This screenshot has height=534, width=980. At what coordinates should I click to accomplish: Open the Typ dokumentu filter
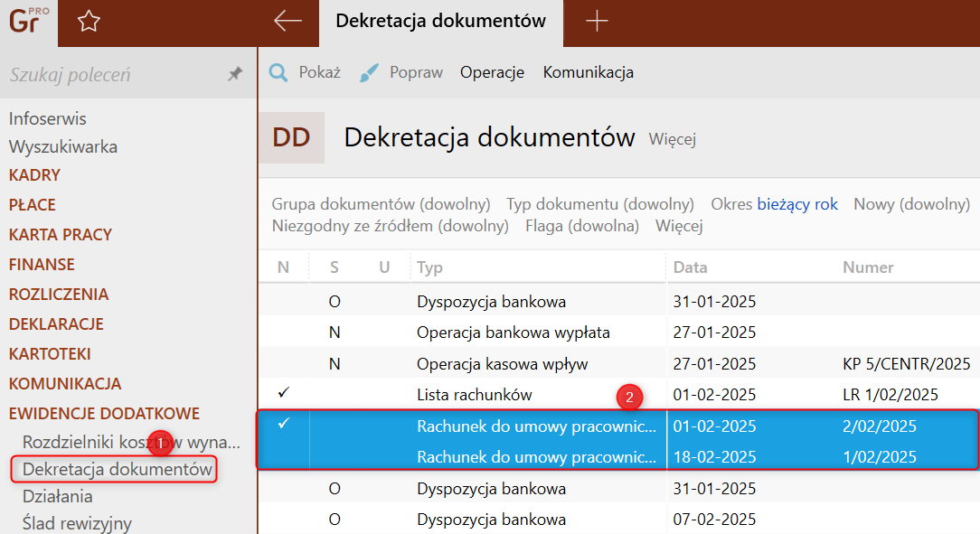[599, 204]
